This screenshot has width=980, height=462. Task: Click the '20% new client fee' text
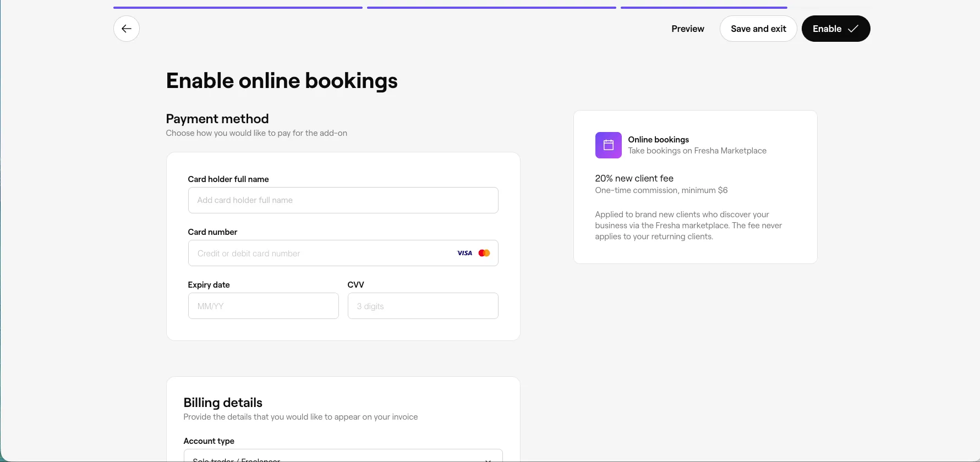[x=634, y=178]
